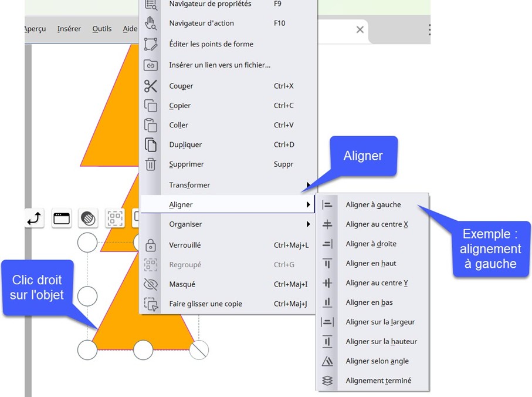This screenshot has width=532, height=397.
Task: Open the Aperçu menu
Action: coord(35,29)
